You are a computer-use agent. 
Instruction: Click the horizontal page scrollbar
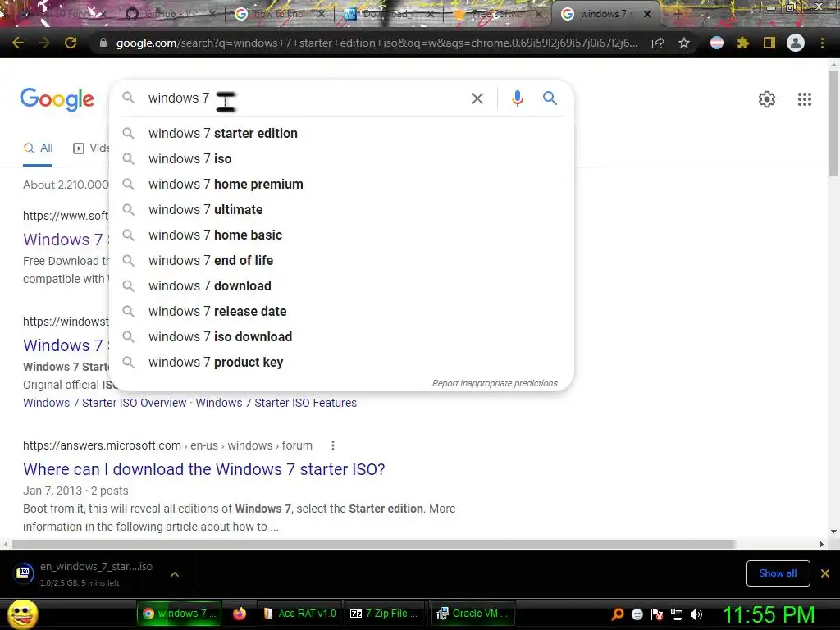(x=373, y=545)
